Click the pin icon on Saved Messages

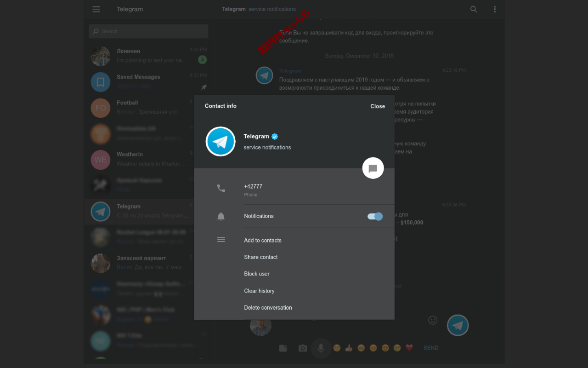tap(204, 87)
